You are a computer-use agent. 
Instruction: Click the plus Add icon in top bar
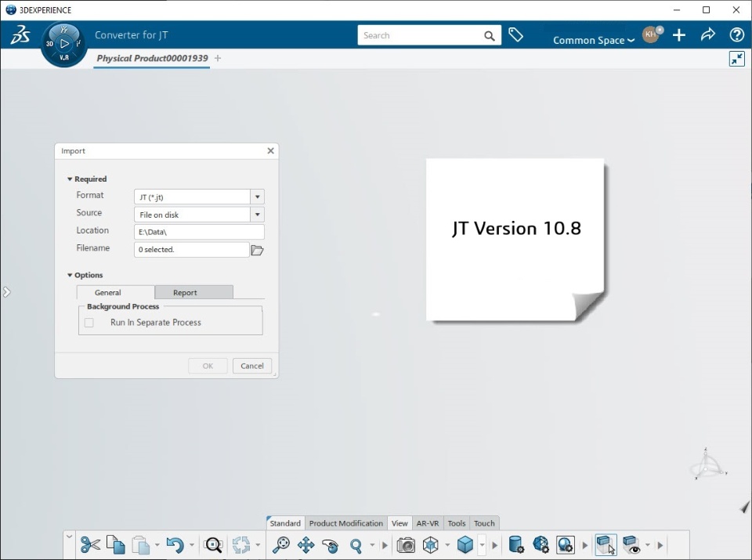(x=679, y=35)
